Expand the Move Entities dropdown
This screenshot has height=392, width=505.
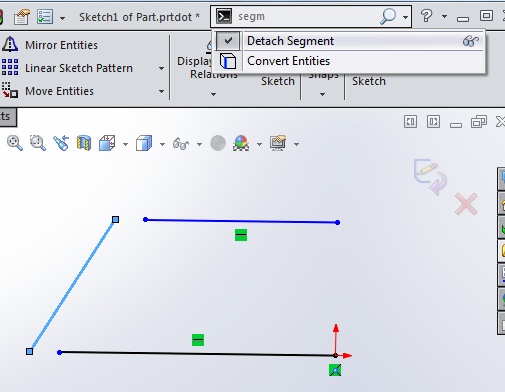point(161,91)
